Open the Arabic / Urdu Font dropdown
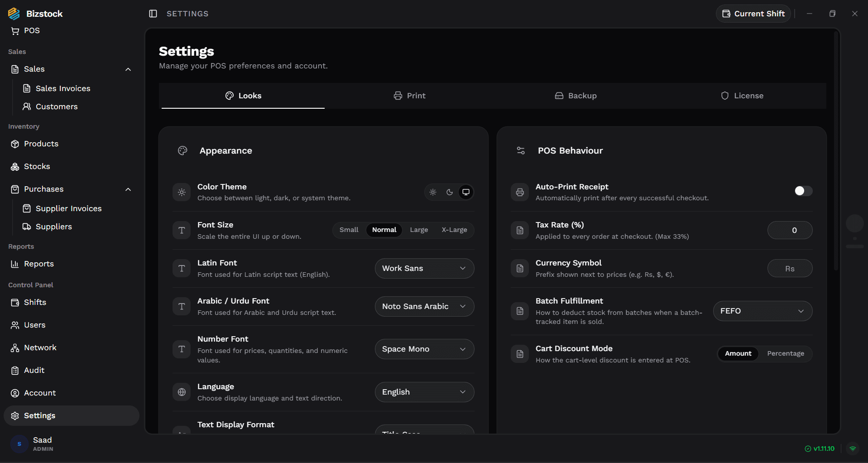868x463 pixels. [424, 306]
